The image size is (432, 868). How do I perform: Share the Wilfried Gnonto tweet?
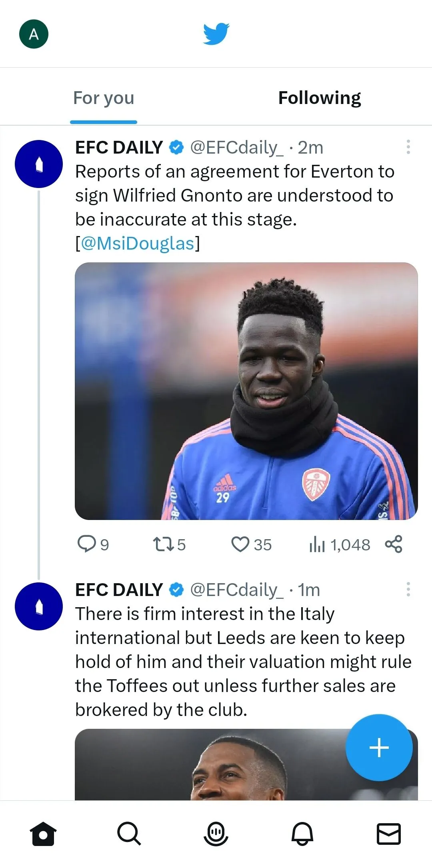click(x=394, y=544)
